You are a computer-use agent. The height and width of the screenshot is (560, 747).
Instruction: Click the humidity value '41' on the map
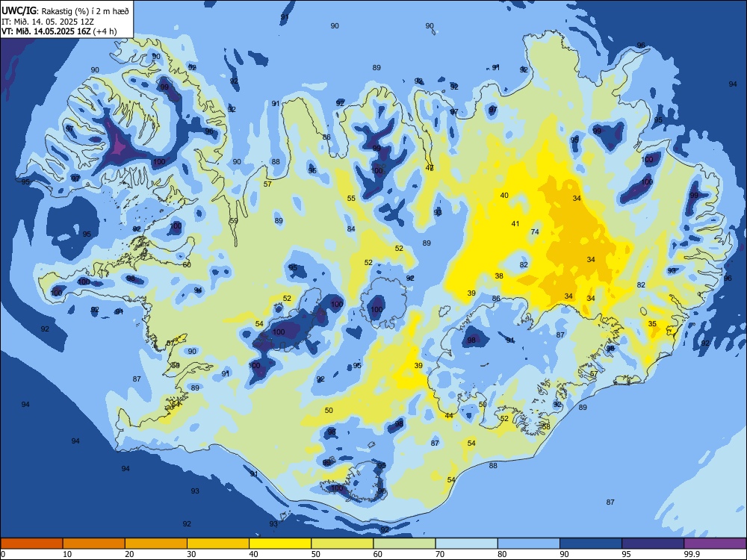pyautogui.click(x=515, y=223)
